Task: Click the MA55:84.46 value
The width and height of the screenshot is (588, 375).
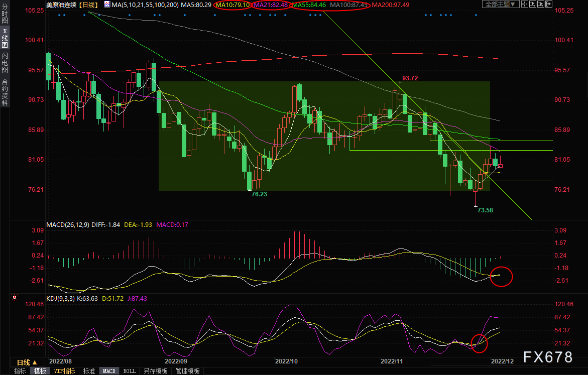Action: pos(309,5)
